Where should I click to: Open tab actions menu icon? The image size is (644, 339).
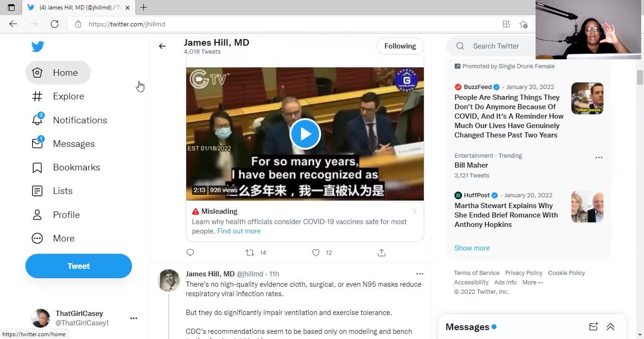pos(11,8)
